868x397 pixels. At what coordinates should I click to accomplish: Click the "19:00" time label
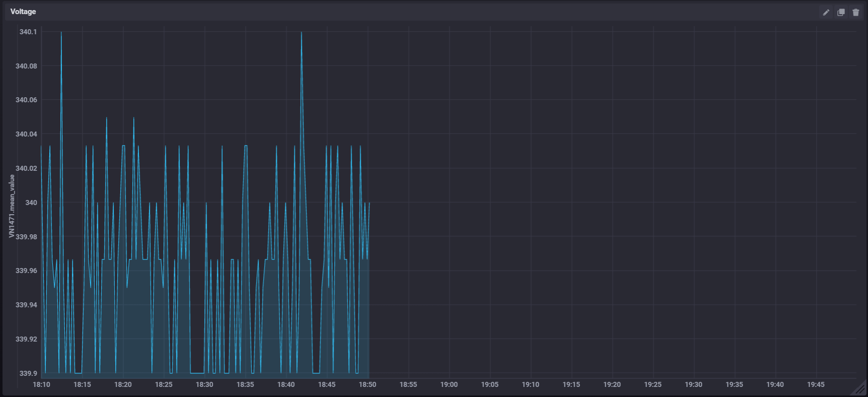[x=449, y=384]
